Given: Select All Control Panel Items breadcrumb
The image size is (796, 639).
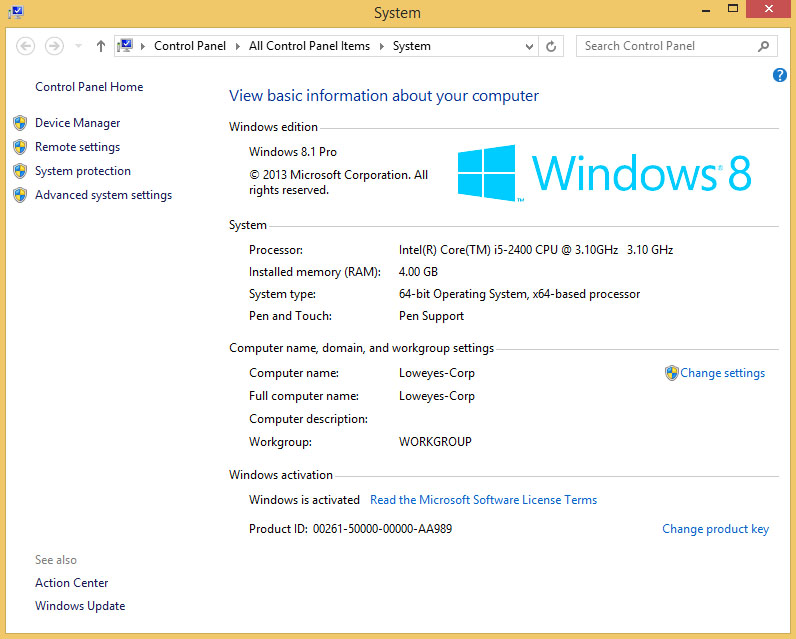Looking at the screenshot, I should coord(309,46).
